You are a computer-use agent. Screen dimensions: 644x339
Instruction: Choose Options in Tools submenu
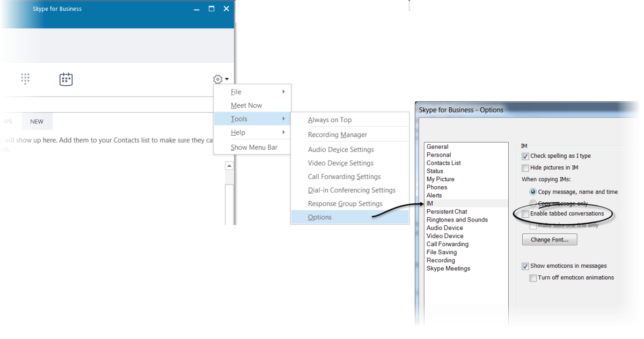point(350,217)
